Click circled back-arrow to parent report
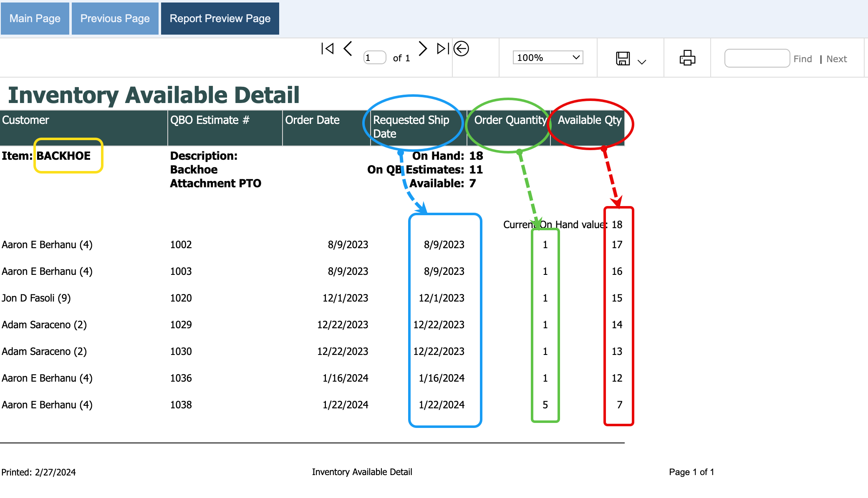Image resolution: width=868 pixels, height=498 pixels. point(461,49)
